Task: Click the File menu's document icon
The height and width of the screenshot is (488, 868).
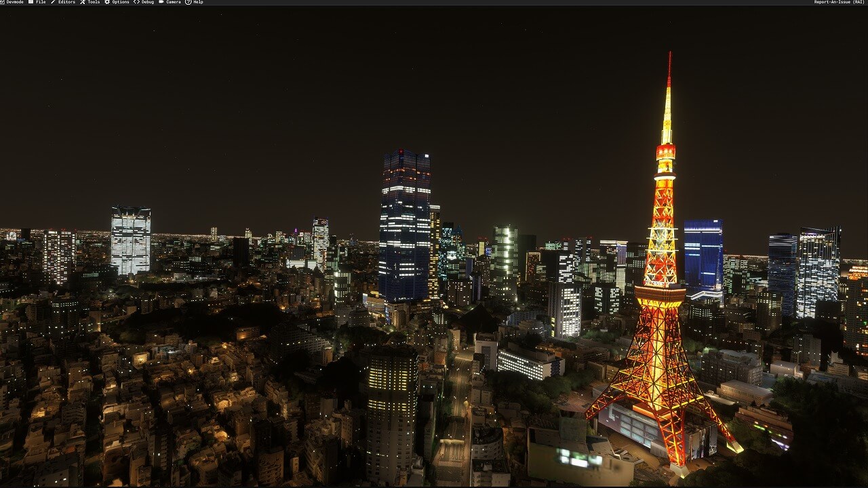Action: [31, 2]
